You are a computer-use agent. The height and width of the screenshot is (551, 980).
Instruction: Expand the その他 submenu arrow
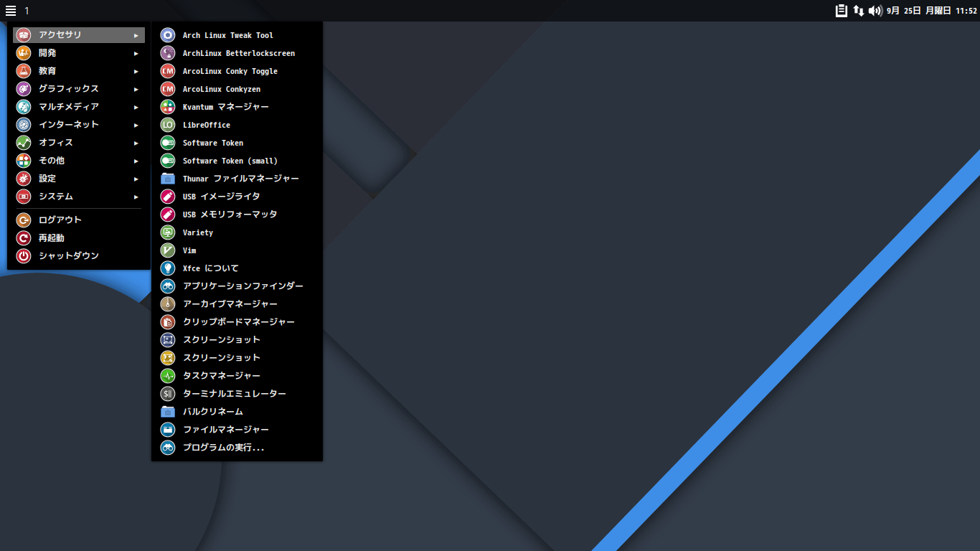[136, 161]
